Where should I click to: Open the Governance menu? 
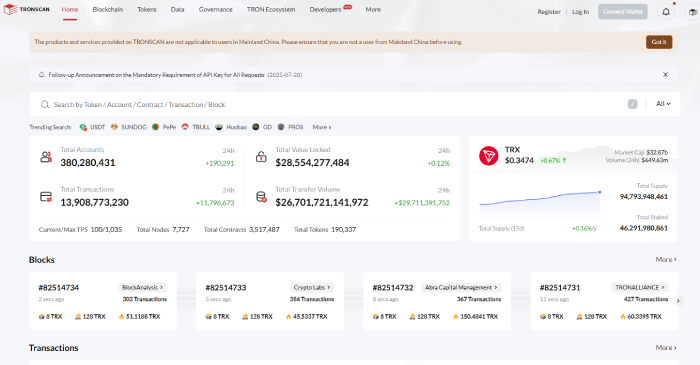tap(216, 9)
